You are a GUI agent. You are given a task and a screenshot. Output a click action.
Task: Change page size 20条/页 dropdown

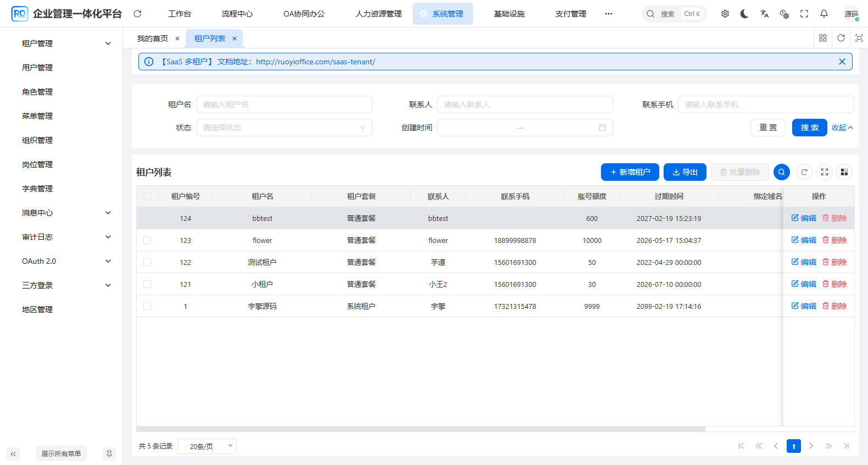(207, 446)
